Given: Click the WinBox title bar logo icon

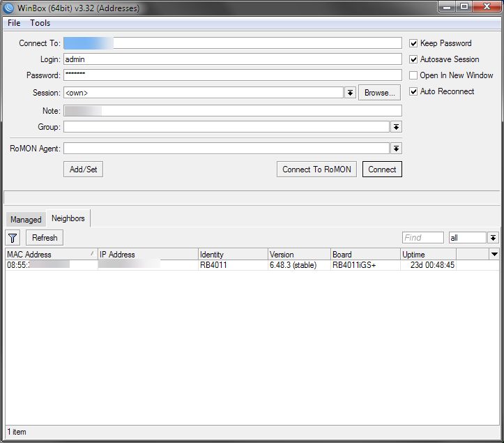Looking at the screenshot, I should coord(8,8).
